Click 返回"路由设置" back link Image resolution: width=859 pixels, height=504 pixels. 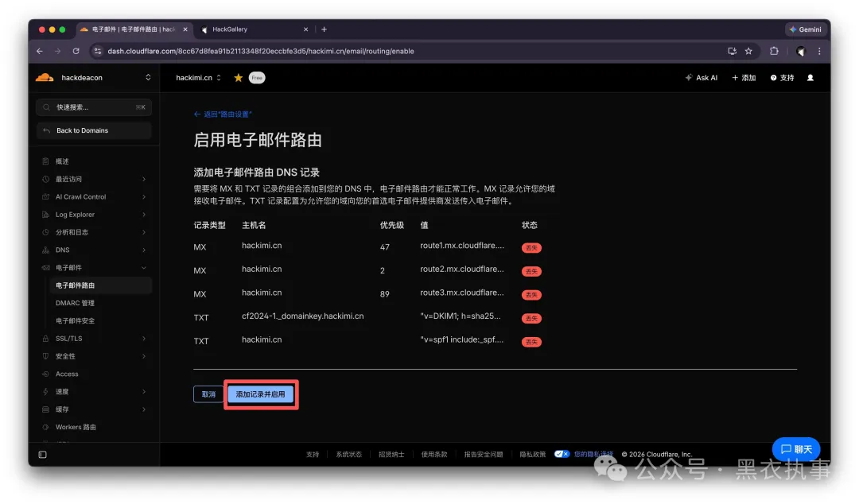223,114
